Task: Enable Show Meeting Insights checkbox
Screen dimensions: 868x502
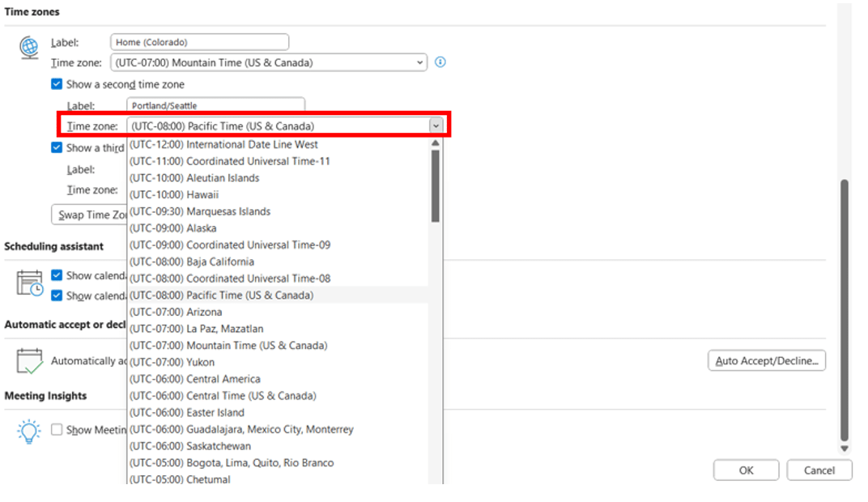Action: point(57,429)
